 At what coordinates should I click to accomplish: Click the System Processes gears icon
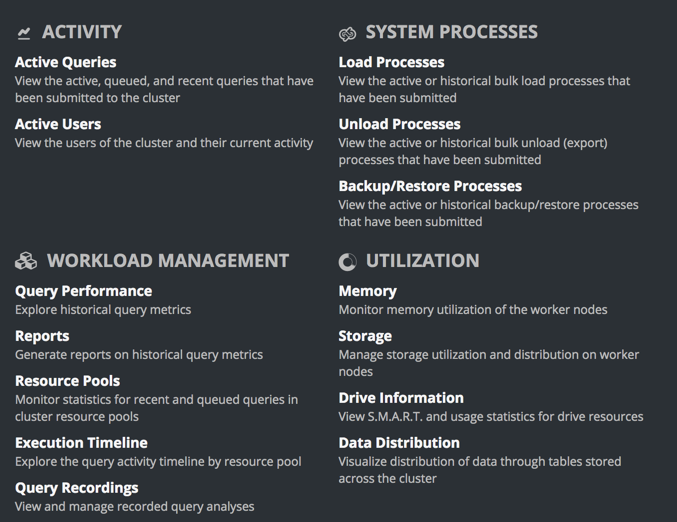(x=347, y=34)
